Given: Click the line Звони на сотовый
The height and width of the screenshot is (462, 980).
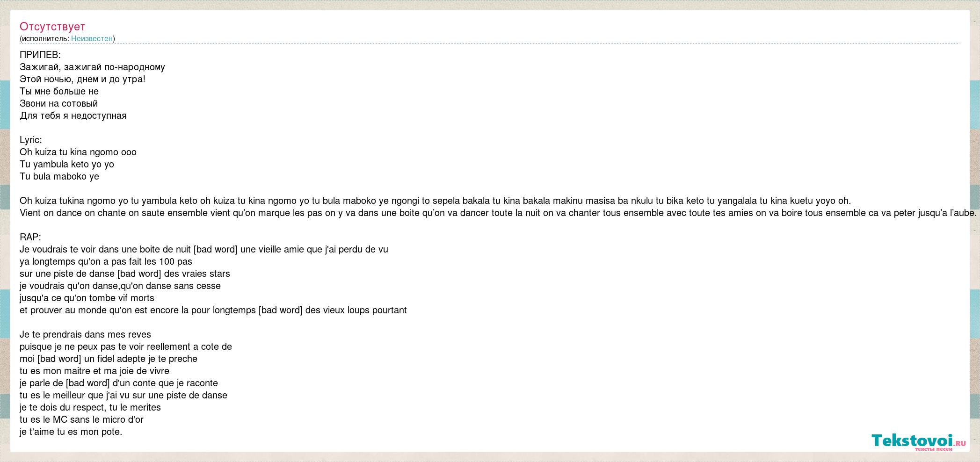Looking at the screenshot, I should [58, 103].
